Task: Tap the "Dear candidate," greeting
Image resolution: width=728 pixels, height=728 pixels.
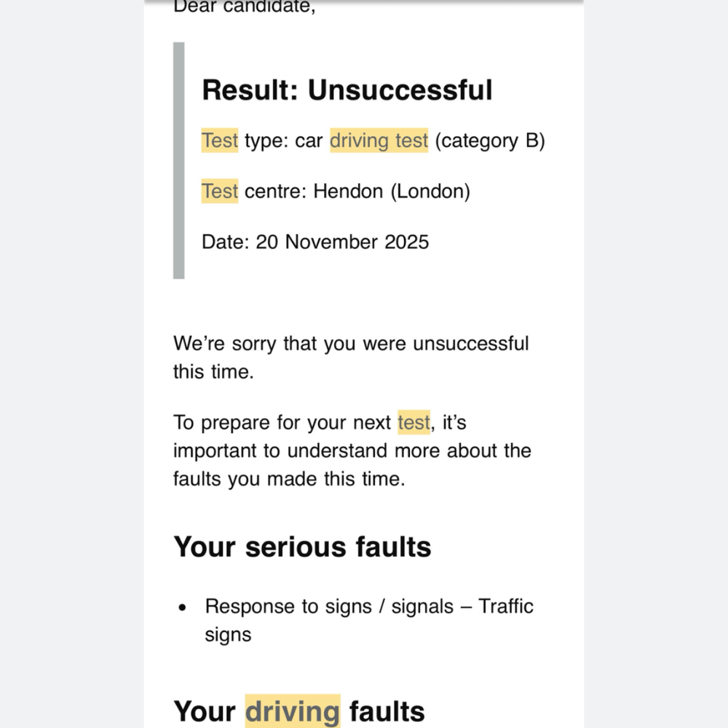Action: coord(244,8)
